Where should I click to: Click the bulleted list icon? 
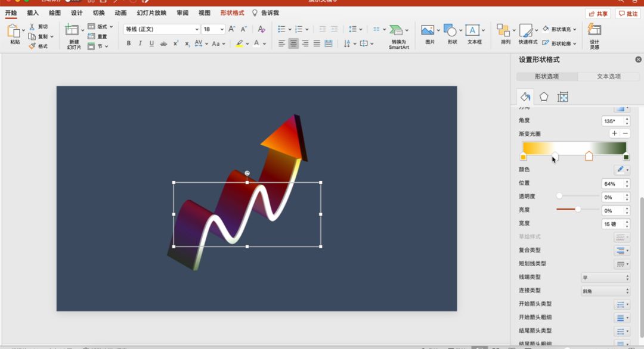click(281, 29)
